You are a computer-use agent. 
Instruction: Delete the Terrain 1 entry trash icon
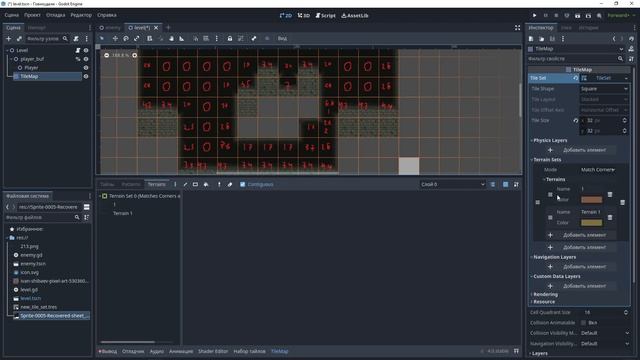(x=610, y=217)
